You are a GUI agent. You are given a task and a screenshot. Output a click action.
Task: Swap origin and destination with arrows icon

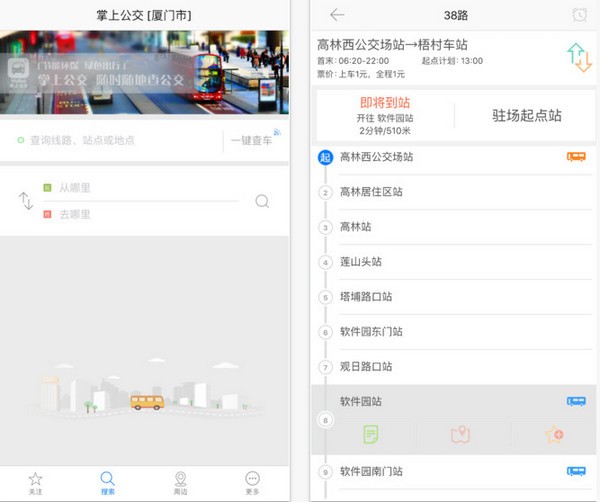click(x=26, y=200)
